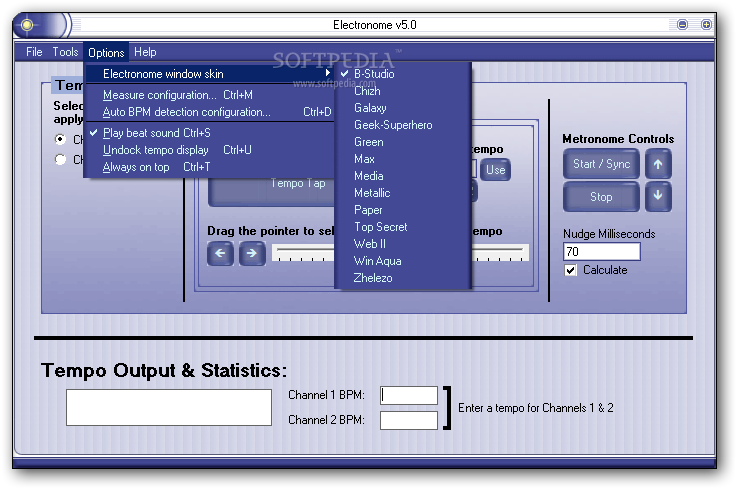The width and height of the screenshot is (737, 489).
Task: Select the second channel radio button
Action: pos(60,159)
